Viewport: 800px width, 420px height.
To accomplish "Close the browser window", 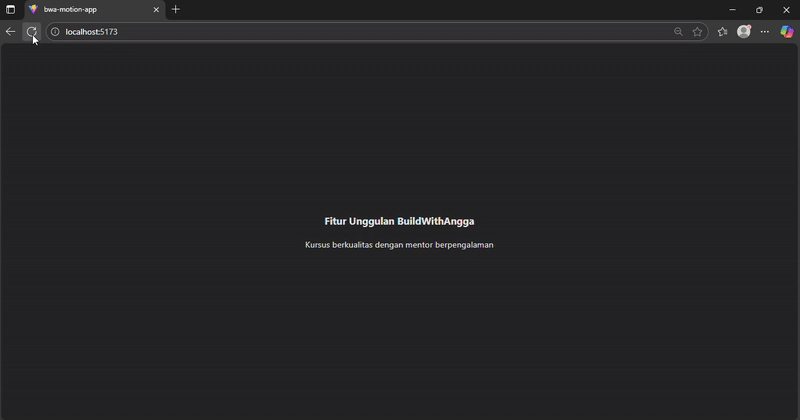I will point(786,9).
